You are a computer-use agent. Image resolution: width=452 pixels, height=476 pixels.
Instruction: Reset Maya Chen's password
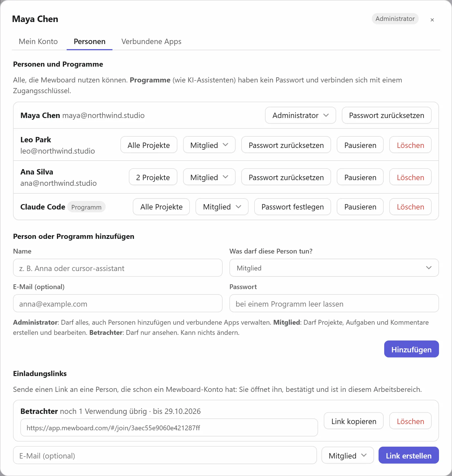click(386, 115)
